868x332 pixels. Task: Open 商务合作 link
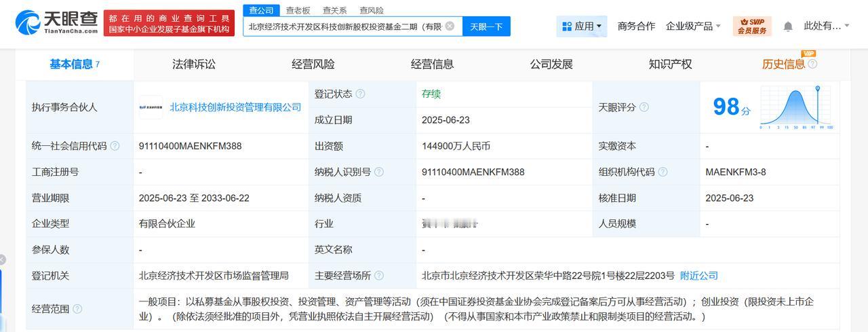[x=636, y=26]
